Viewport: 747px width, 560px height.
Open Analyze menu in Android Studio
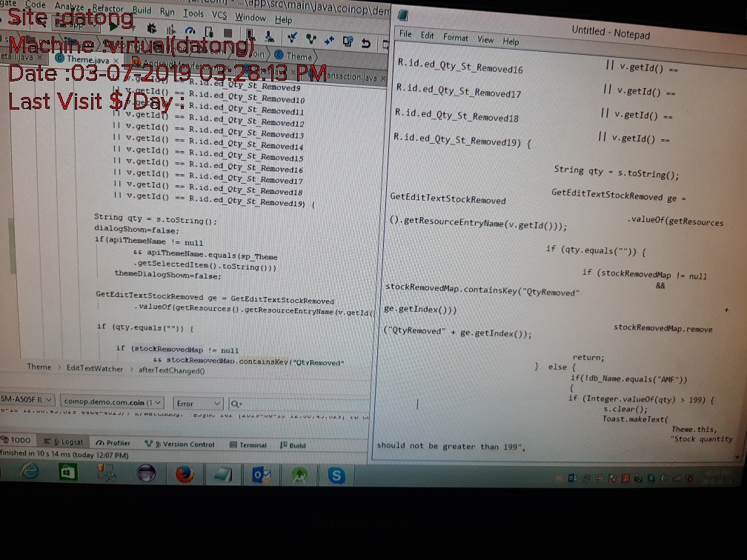click(70, 6)
